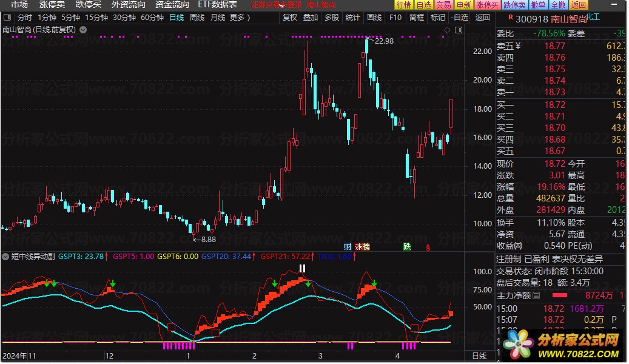Open the 画线 drawing tool
The image size is (629, 364).
coord(374,18)
